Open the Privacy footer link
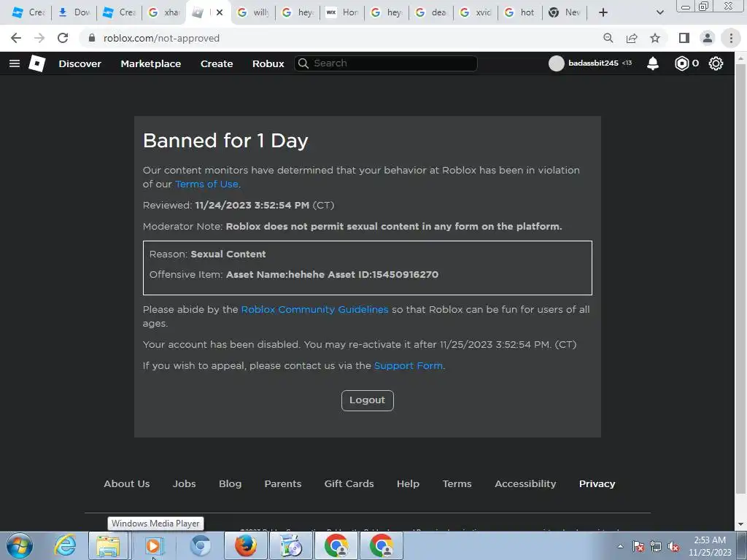This screenshot has height=560, width=747. tap(597, 484)
